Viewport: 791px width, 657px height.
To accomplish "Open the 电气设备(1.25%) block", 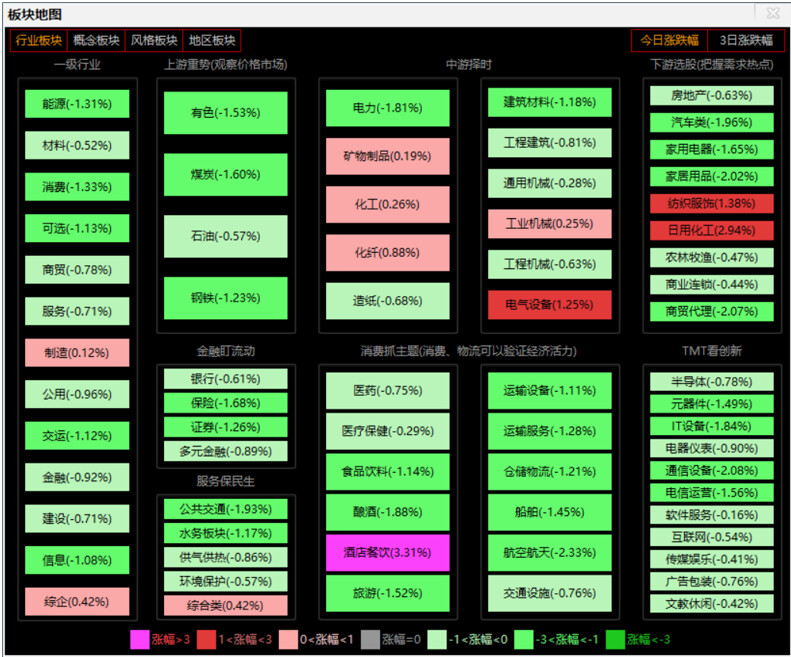I will tap(550, 305).
